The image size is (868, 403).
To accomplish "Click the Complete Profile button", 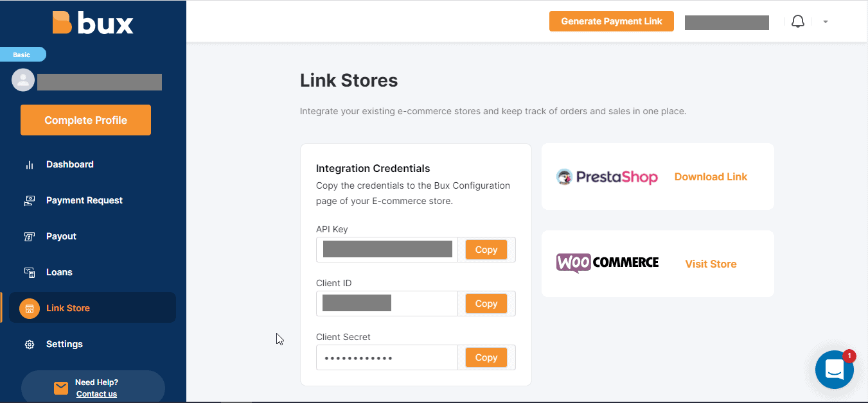I will coord(85,120).
